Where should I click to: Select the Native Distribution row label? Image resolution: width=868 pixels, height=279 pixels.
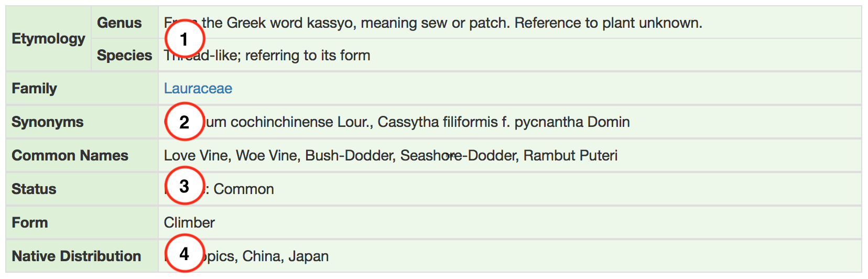[77, 256]
